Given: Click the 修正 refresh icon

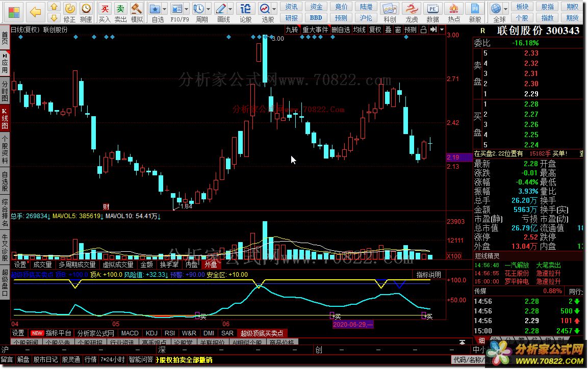Looking at the screenshot, I should click(x=70, y=8).
